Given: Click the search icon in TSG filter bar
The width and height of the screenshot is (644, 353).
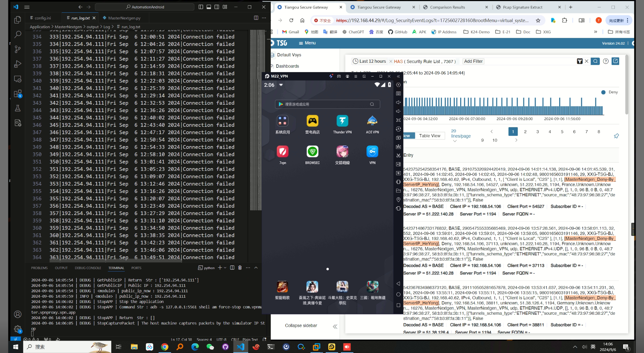Looking at the screenshot, I should 595,61.
